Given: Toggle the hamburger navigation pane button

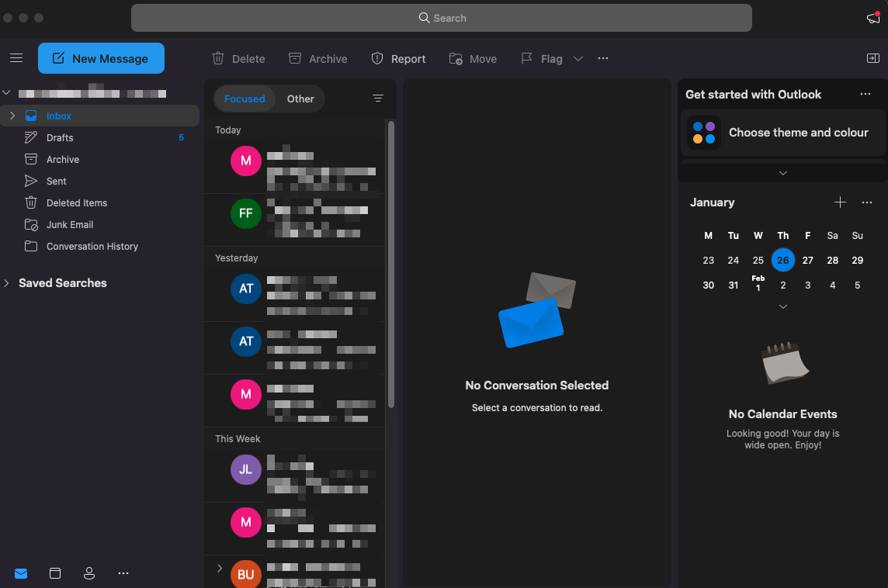Looking at the screenshot, I should (16, 58).
